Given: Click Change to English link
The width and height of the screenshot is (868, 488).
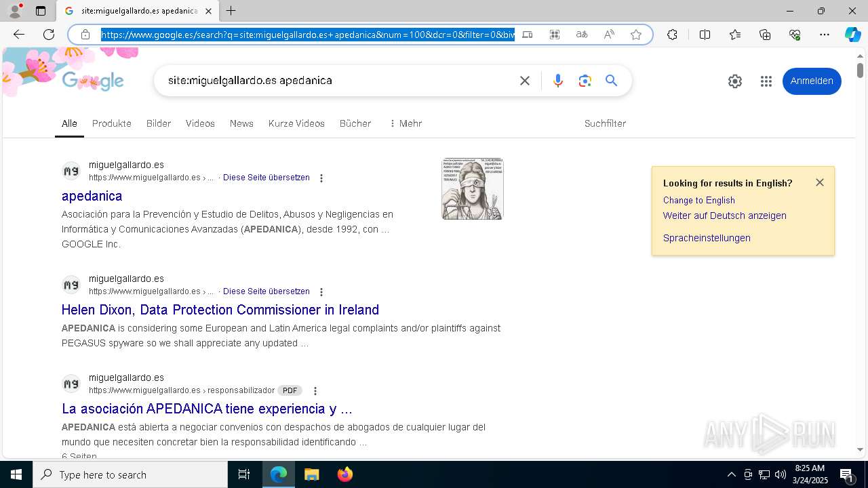Looking at the screenshot, I should 699,200.
